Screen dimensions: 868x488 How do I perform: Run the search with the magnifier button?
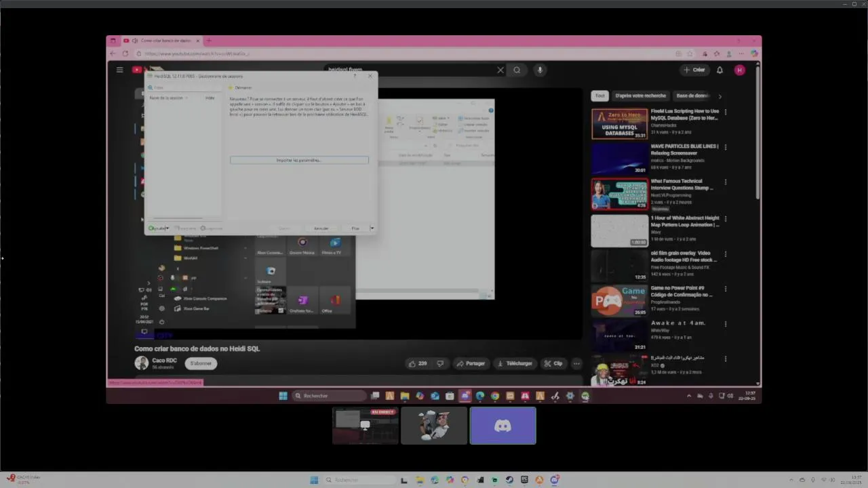click(517, 70)
